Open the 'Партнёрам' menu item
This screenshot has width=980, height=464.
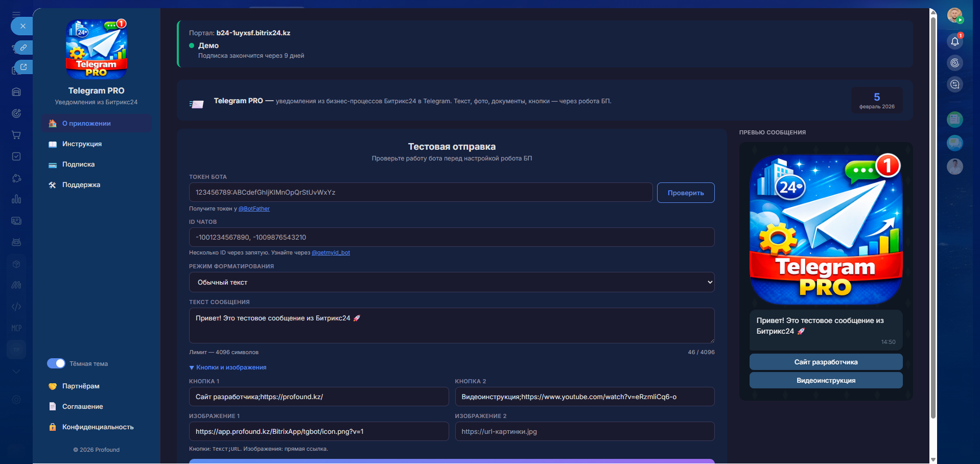pos(97,386)
